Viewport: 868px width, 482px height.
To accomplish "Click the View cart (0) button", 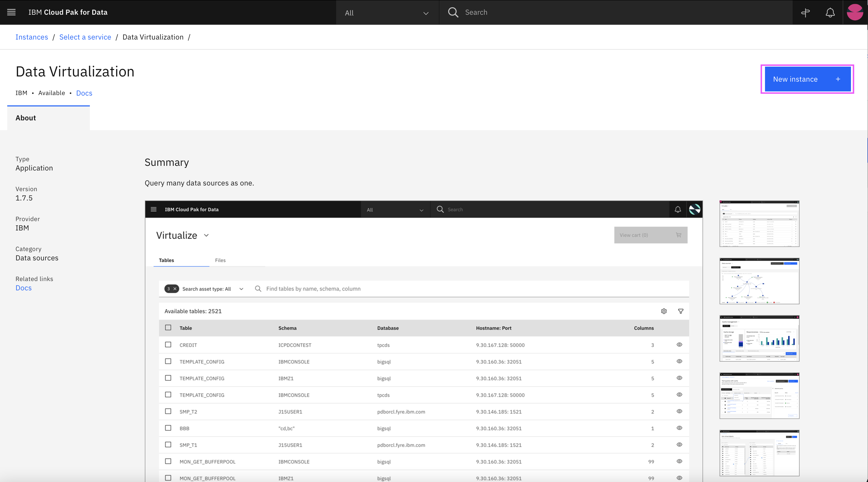I will 651,235.
